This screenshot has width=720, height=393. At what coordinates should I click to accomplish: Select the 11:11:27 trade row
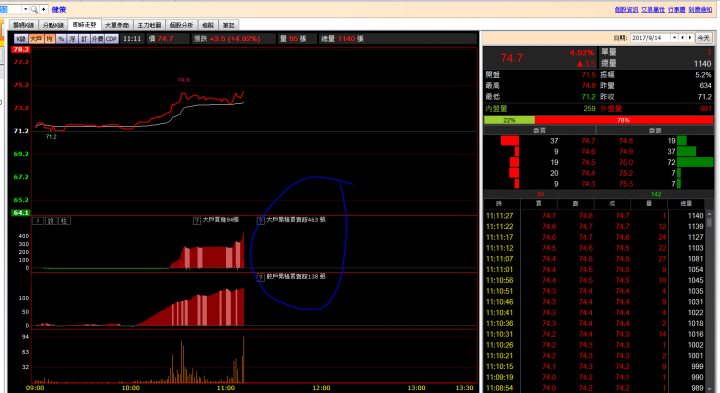pyautogui.click(x=595, y=216)
